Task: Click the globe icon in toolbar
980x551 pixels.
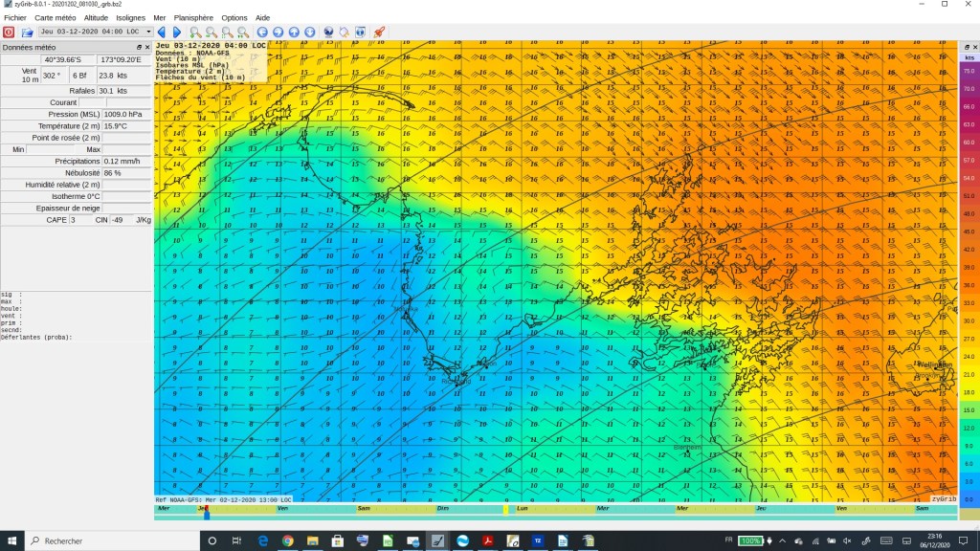Action: [328, 32]
